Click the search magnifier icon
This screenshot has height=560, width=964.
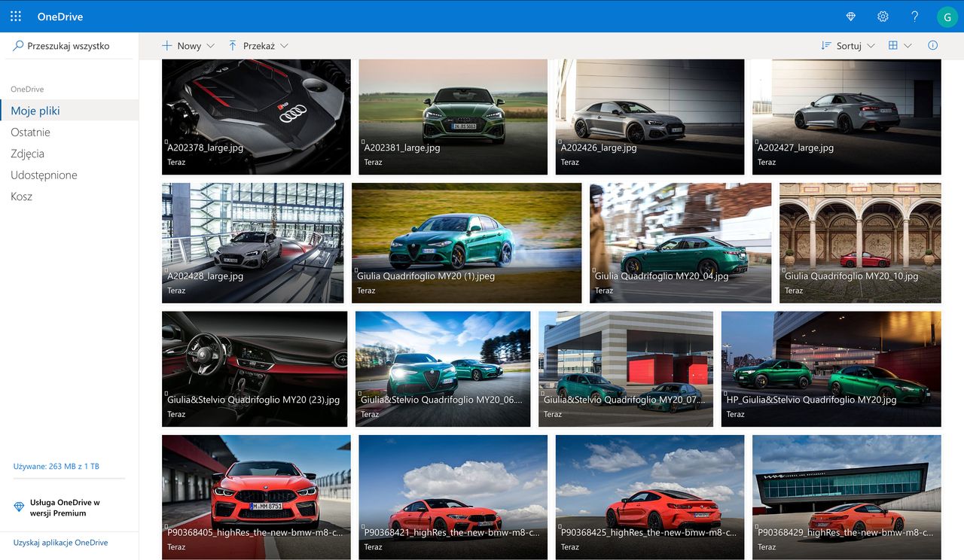[x=18, y=46]
